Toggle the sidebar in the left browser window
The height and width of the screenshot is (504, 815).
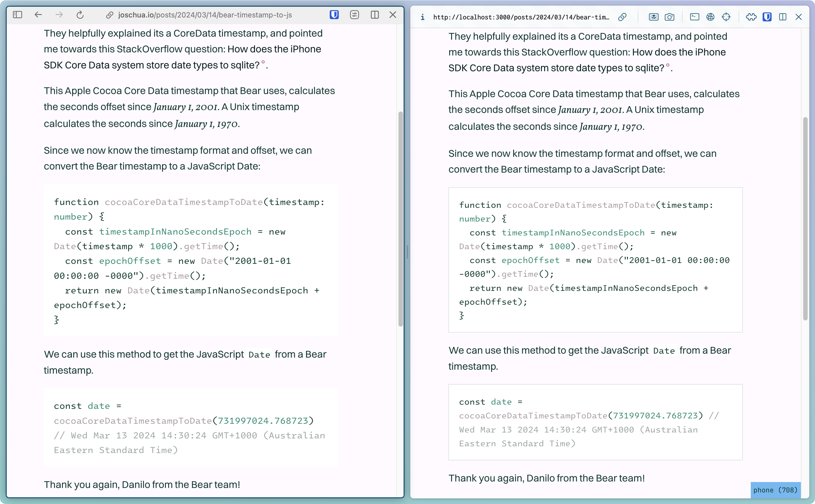[x=18, y=15]
